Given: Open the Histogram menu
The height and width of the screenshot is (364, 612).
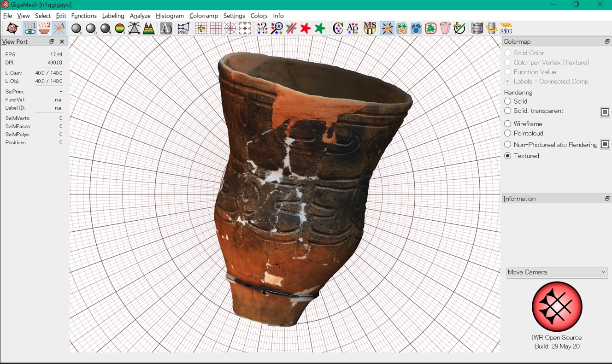Looking at the screenshot, I should coord(170,16).
